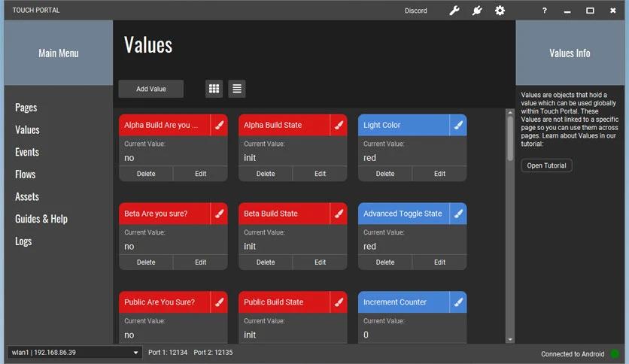The height and width of the screenshot is (364, 629).
Task: Click brush icon on Increment Counter card
Action: point(458,302)
